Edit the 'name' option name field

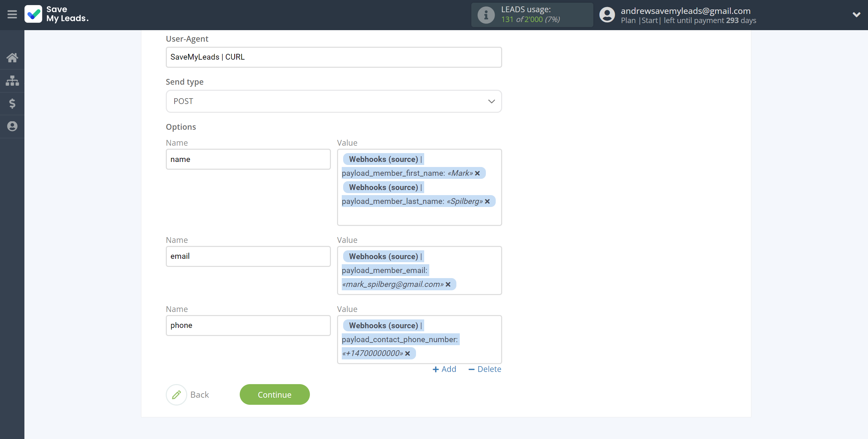click(248, 159)
